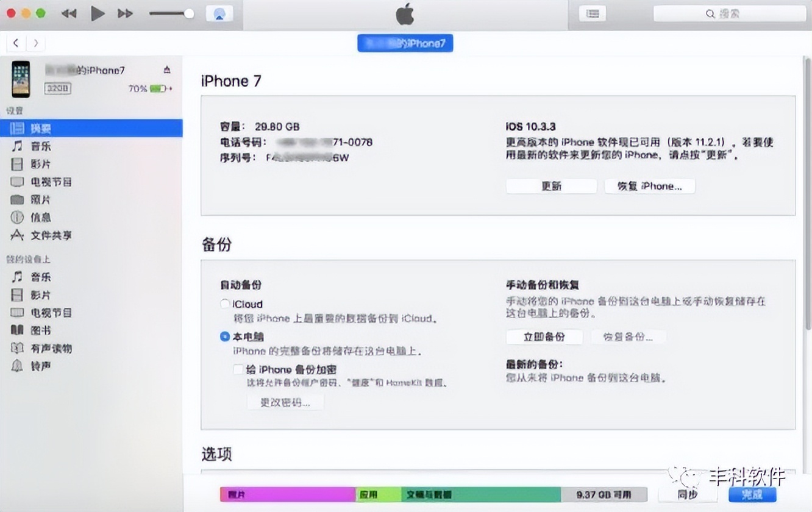Open the 影片 section in the sidebar
This screenshot has height=512, width=812.
39,163
